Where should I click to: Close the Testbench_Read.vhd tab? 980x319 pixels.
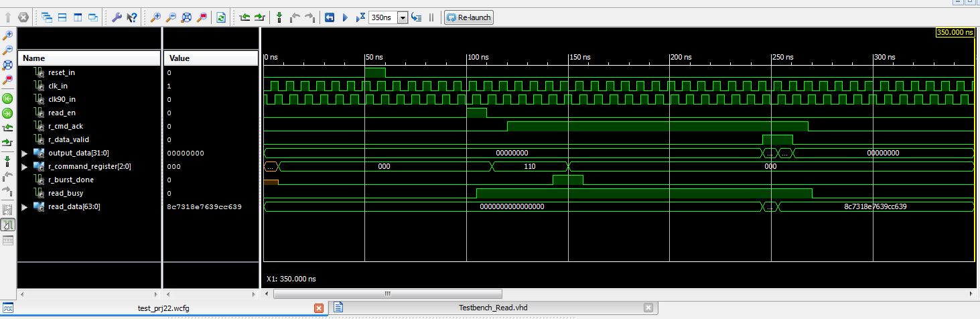click(648, 308)
